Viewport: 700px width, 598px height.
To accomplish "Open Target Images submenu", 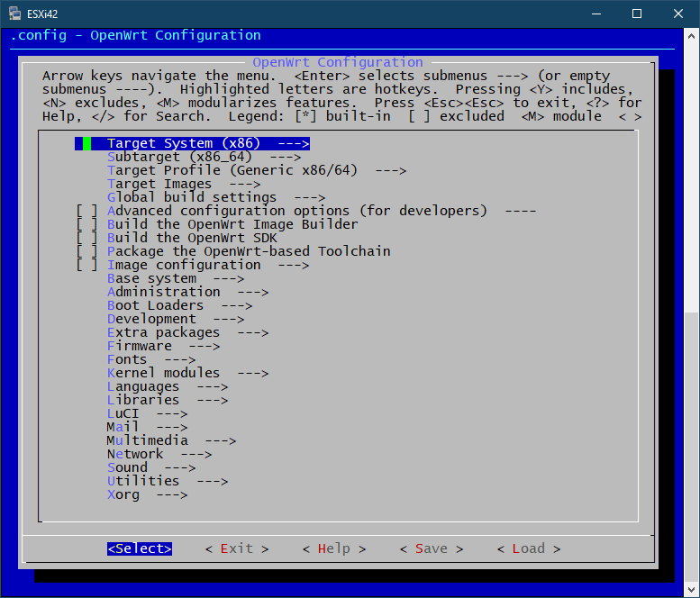I will (184, 184).
